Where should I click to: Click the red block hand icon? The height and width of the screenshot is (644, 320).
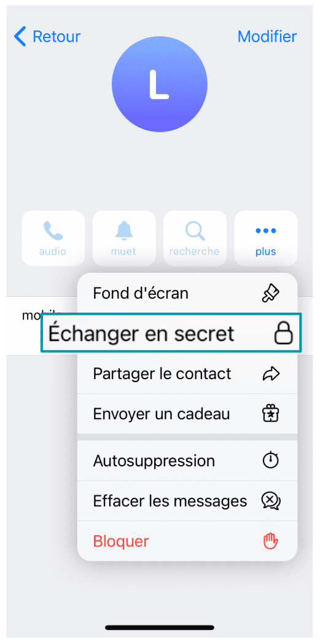[x=271, y=541]
